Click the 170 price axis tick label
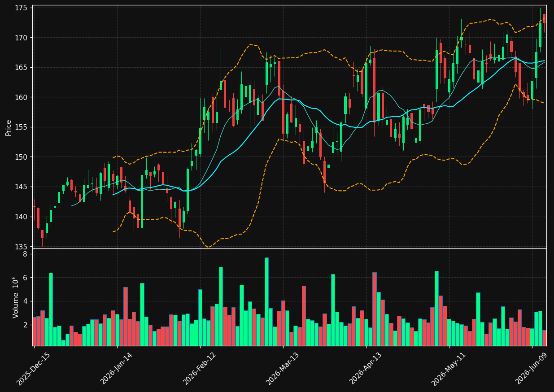Screen dimensions: 554x392 [x=21, y=38]
